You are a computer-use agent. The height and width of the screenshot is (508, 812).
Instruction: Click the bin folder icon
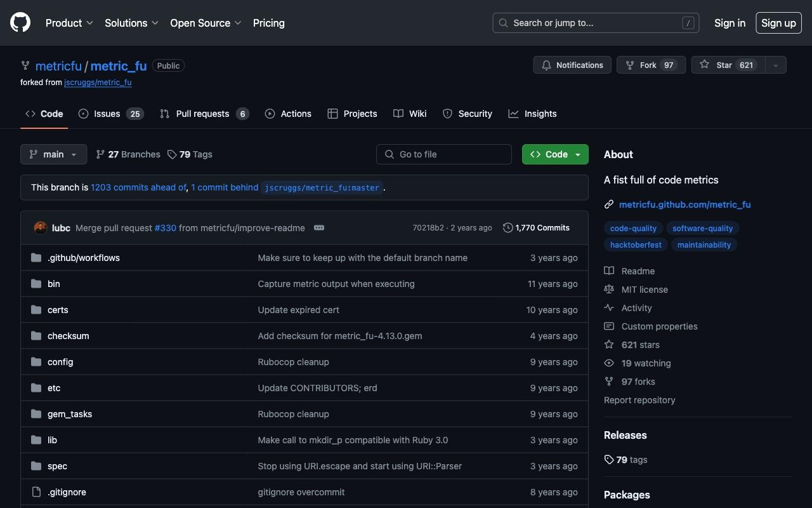[x=36, y=284]
